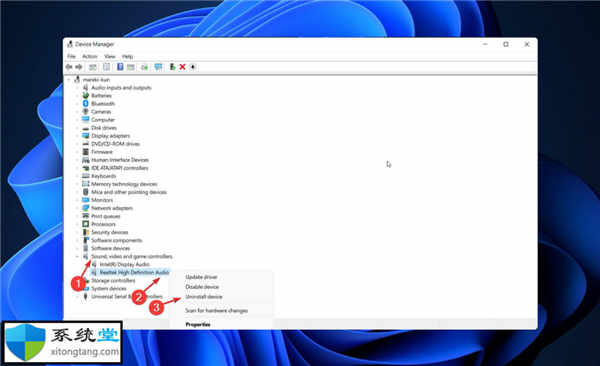
Task: Click the Security devices category icon
Action: pyautogui.click(x=86, y=232)
